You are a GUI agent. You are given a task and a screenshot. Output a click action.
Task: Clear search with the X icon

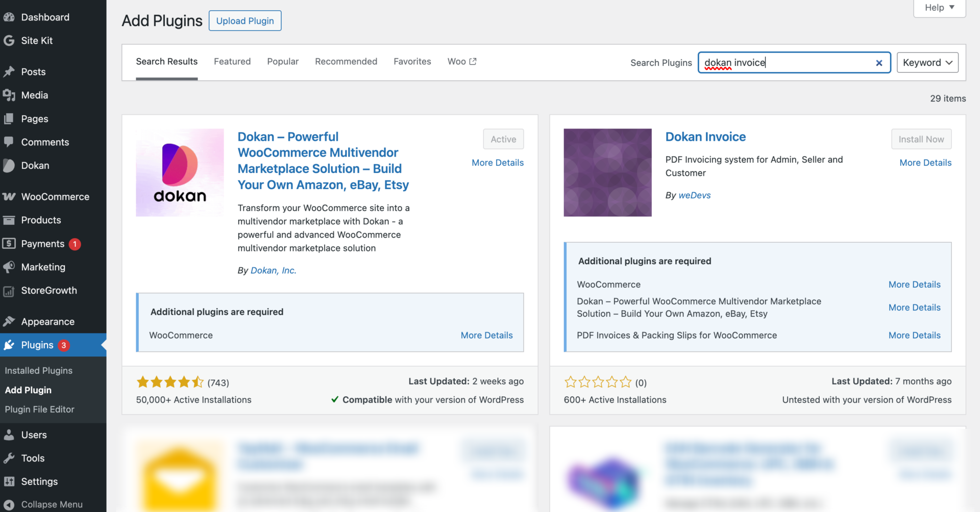click(x=879, y=63)
